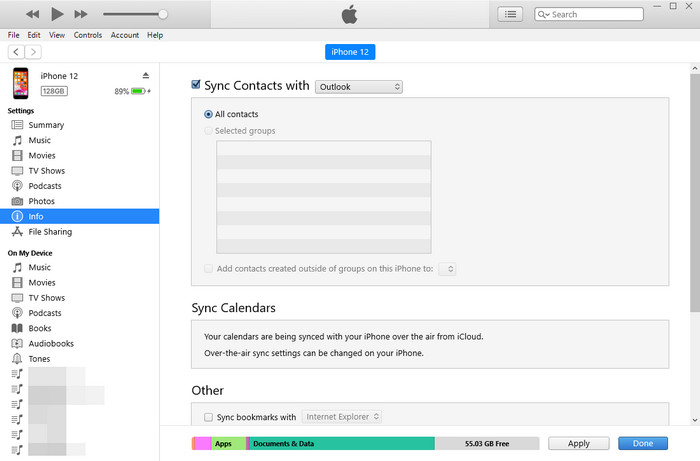Click the vertical scrollbar thumb
Viewport: 700px width, 461px height.
point(695,193)
